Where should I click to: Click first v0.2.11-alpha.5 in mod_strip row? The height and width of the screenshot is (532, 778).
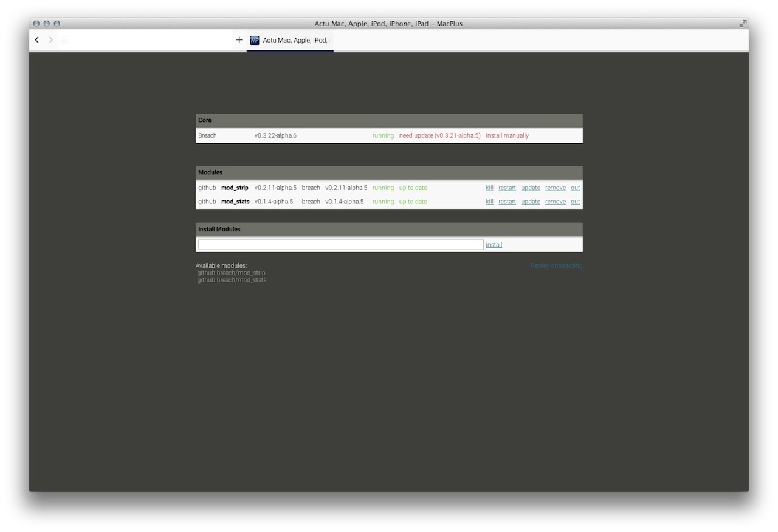(x=275, y=188)
